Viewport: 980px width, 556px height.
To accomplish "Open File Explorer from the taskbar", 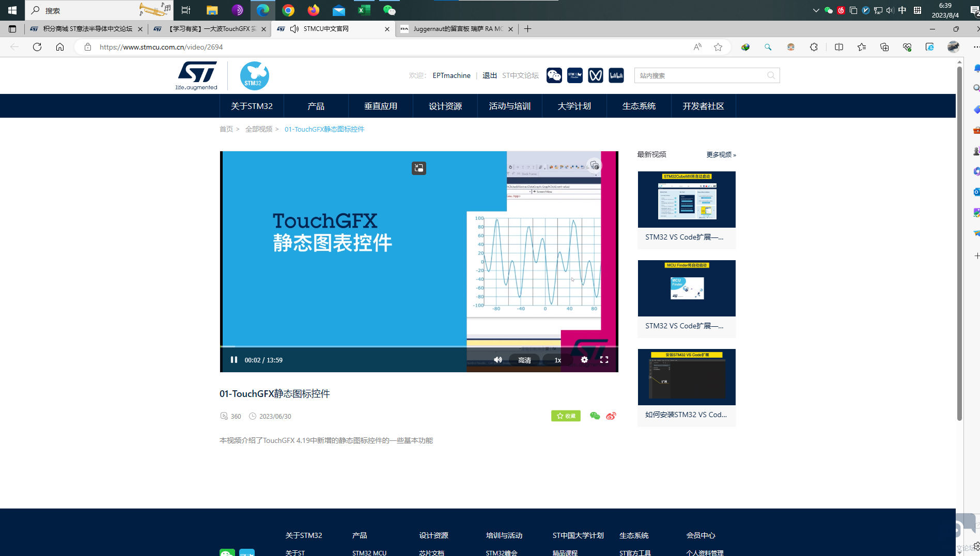I will pyautogui.click(x=212, y=10).
